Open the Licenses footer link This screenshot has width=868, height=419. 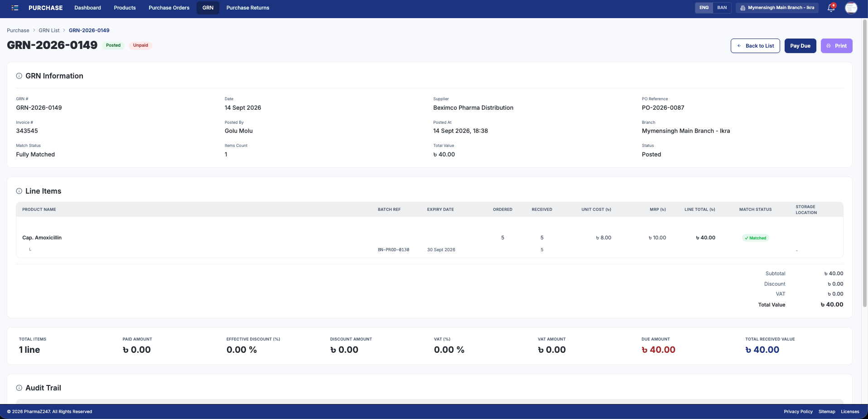850,412
